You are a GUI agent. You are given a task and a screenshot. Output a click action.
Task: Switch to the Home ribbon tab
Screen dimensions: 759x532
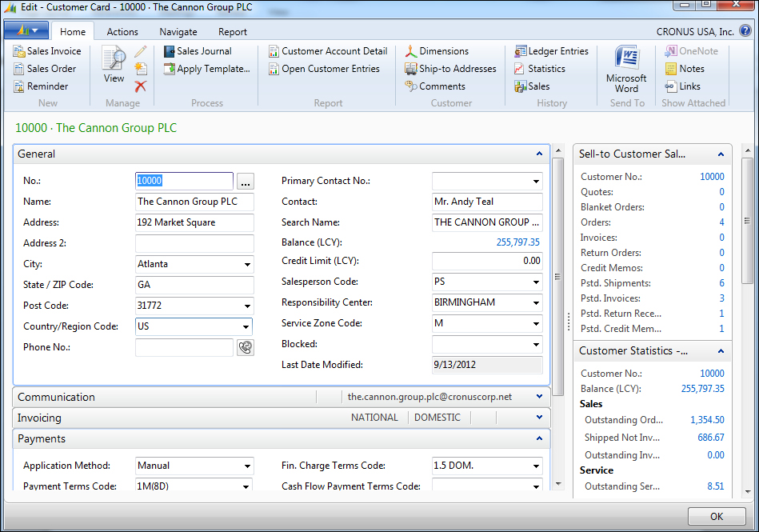coord(73,31)
